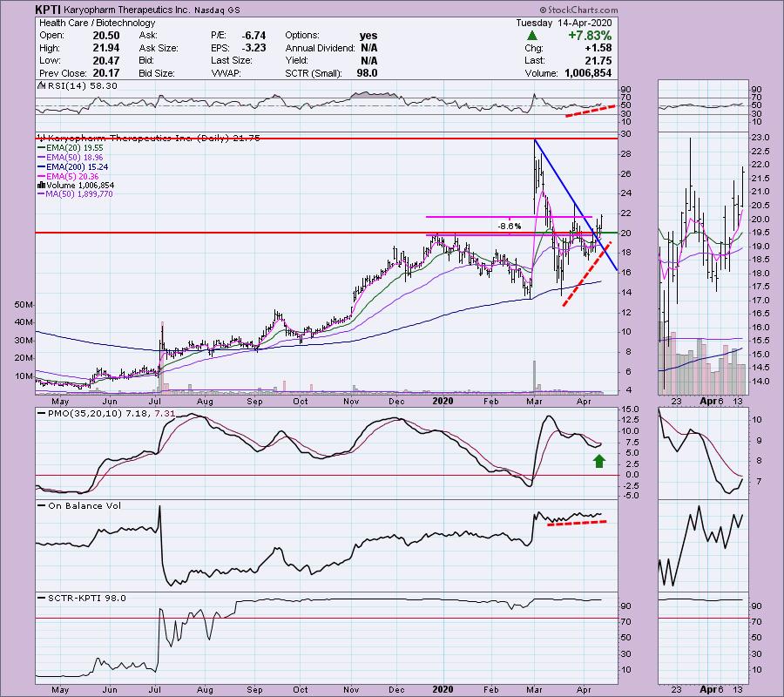This screenshot has width=784, height=697.
Task: Click the EMA(200) 15.24 legend entry
Action: [73, 167]
